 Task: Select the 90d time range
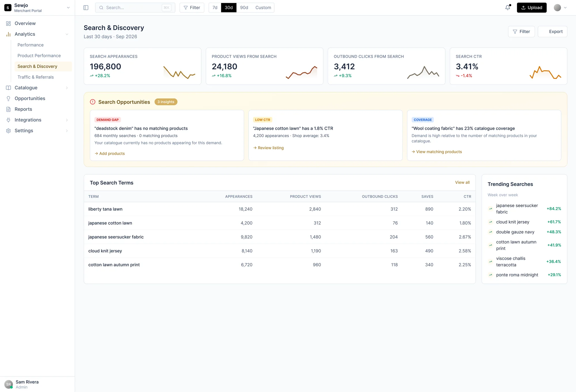point(244,7)
